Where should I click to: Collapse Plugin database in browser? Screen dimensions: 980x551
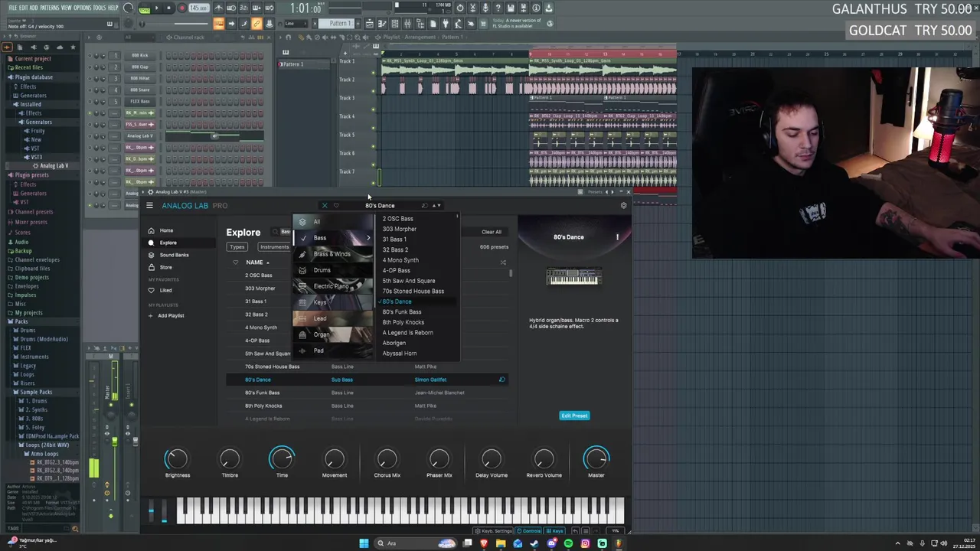coord(32,77)
